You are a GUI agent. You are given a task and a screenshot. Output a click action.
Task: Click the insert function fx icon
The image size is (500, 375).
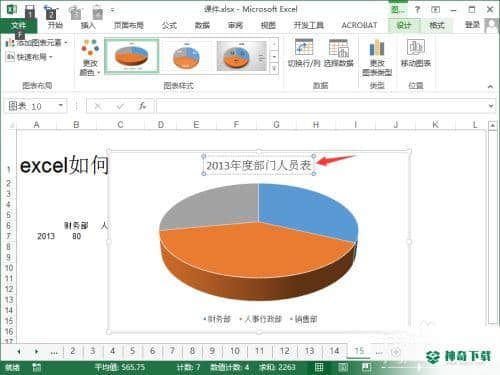pos(142,106)
